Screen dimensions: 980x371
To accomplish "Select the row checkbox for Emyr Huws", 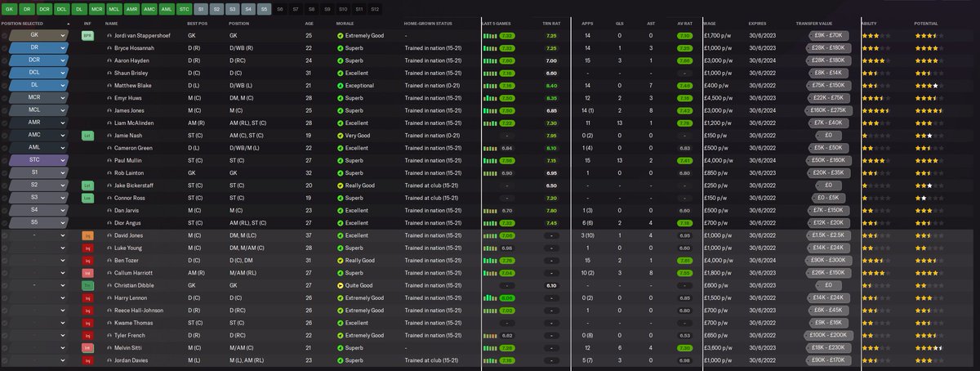I will tap(4, 98).
